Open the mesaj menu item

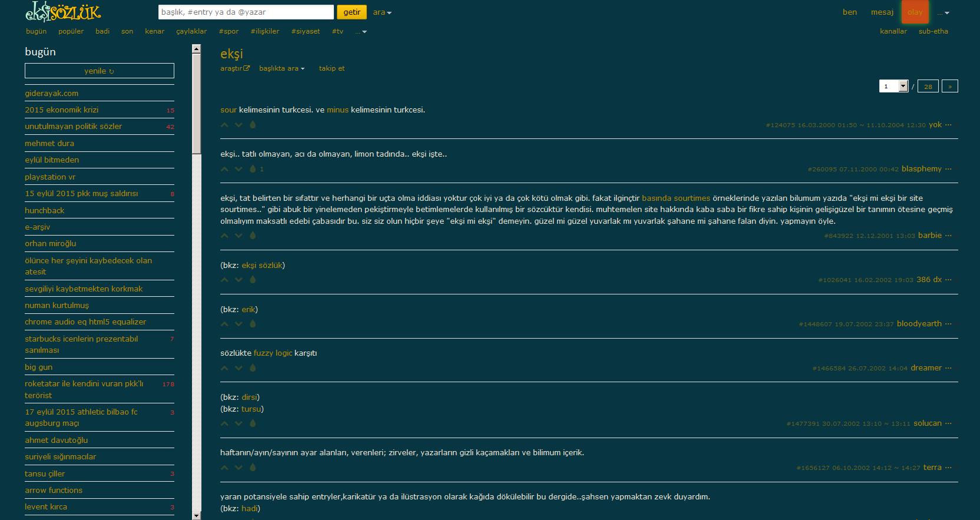[x=882, y=12]
